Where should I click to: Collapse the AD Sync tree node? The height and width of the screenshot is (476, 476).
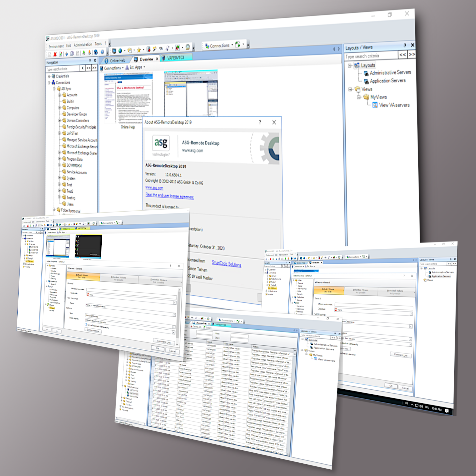[54, 89]
